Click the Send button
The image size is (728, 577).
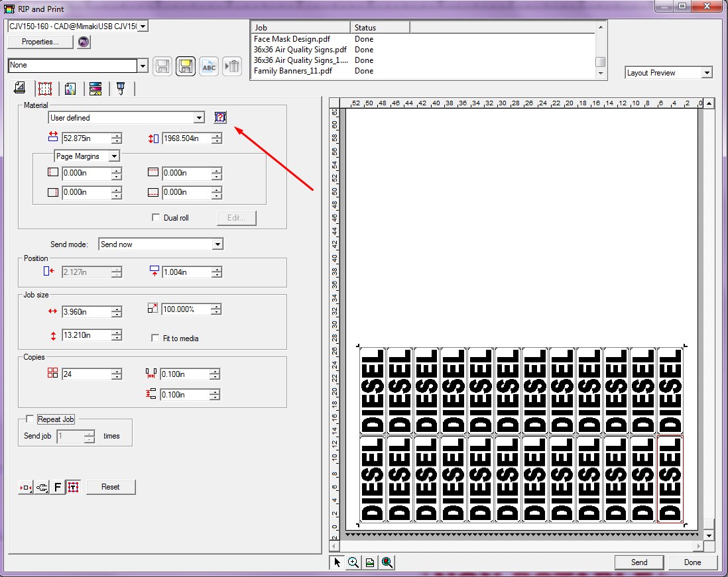pos(639,562)
